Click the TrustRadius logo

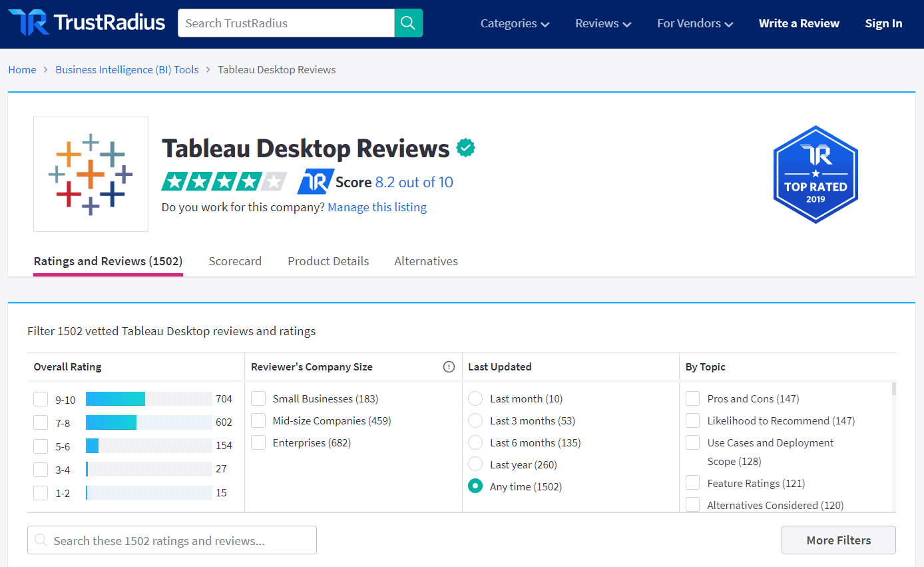click(87, 23)
